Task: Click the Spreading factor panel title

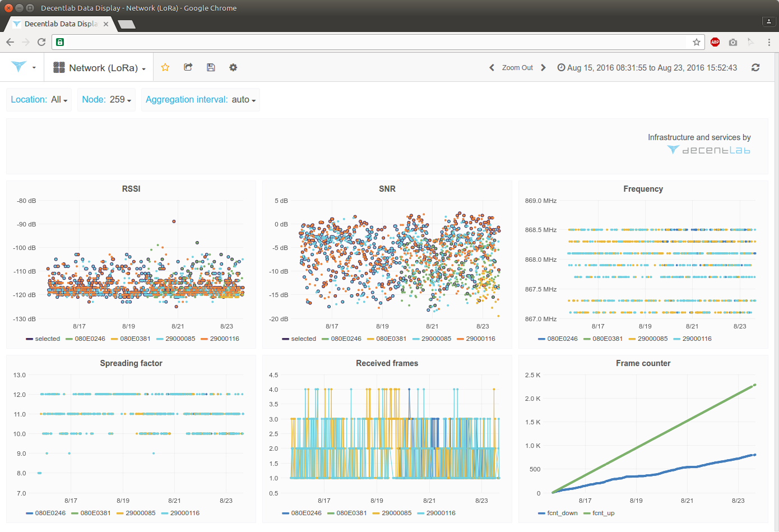Action: [x=131, y=363]
